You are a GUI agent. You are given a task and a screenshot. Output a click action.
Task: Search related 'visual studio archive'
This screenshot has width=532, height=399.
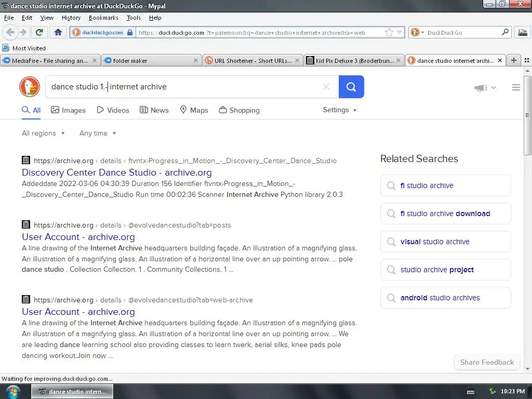(x=445, y=242)
